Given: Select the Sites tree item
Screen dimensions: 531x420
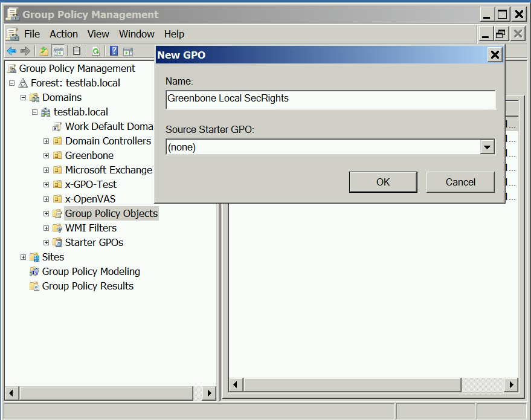Looking at the screenshot, I should (53, 257).
